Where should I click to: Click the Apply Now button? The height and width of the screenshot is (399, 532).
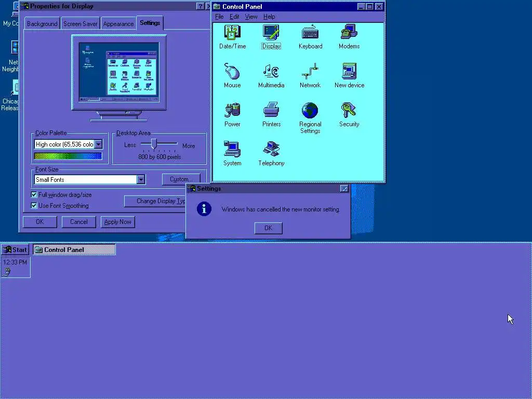[118, 222]
